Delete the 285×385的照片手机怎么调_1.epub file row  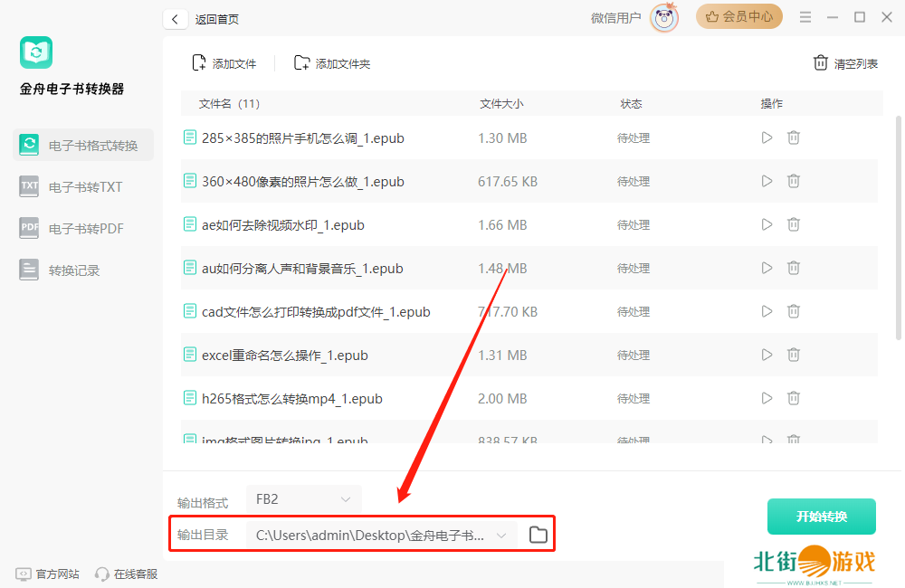794,138
